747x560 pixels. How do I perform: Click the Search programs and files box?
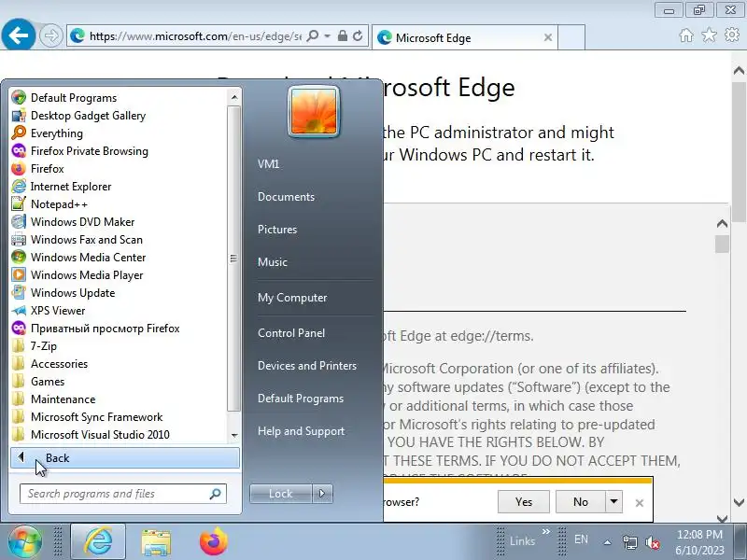click(123, 494)
